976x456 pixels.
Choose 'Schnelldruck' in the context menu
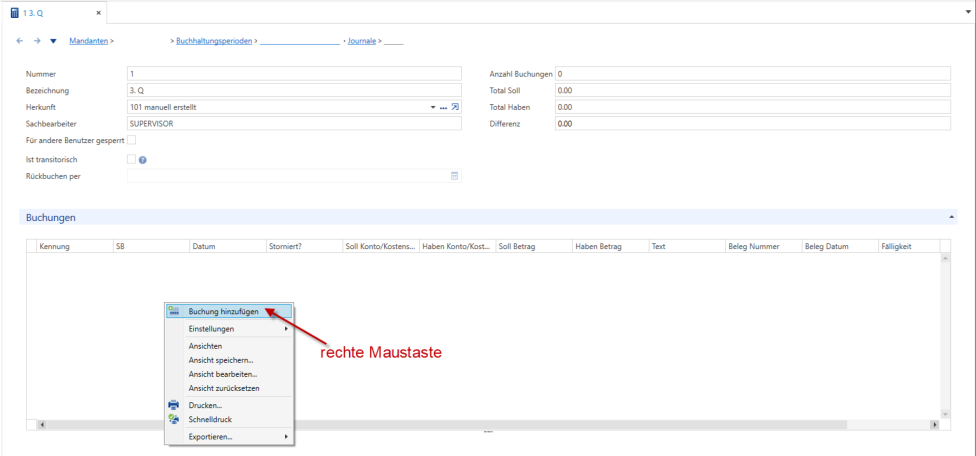229,419
